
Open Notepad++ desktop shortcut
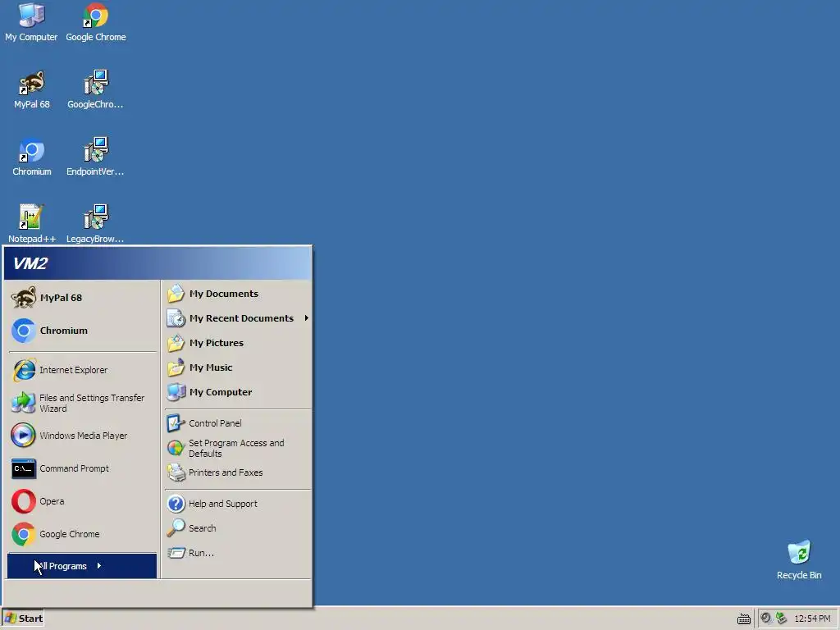pos(32,224)
